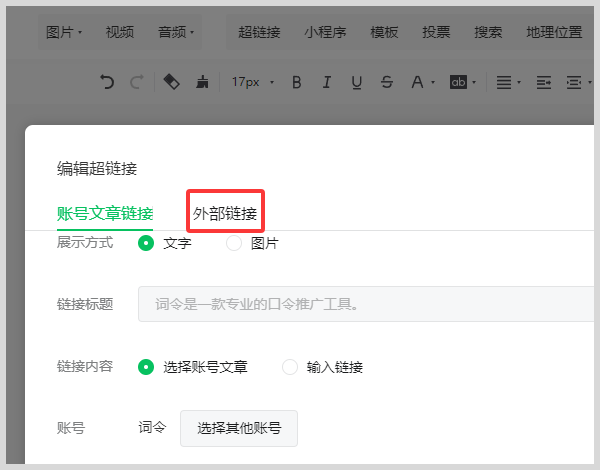Click the redo arrow icon
600x470 pixels.
click(137, 82)
